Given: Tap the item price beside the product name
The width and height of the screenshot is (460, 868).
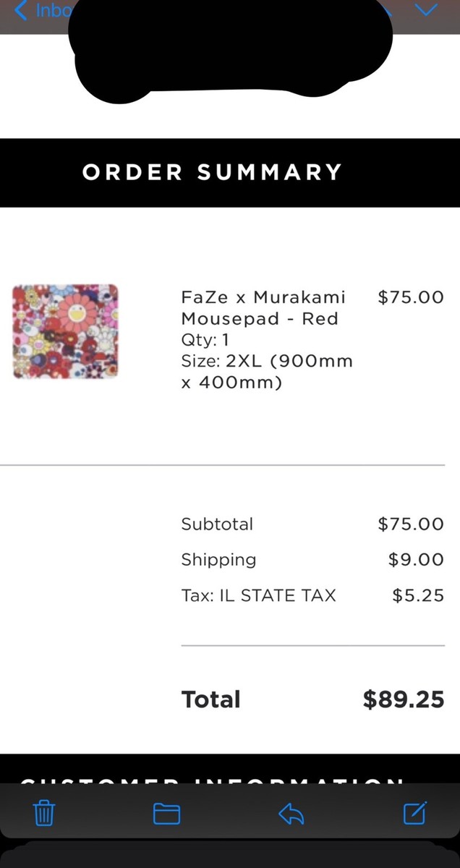Looking at the screenshot, I should click(x=411, y=297).
